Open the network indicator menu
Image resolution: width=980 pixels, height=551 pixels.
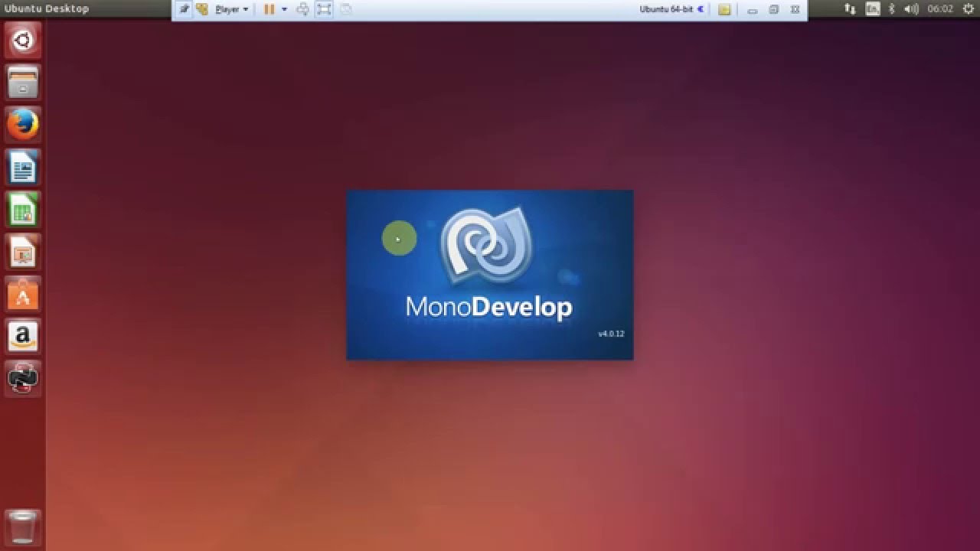850,8
